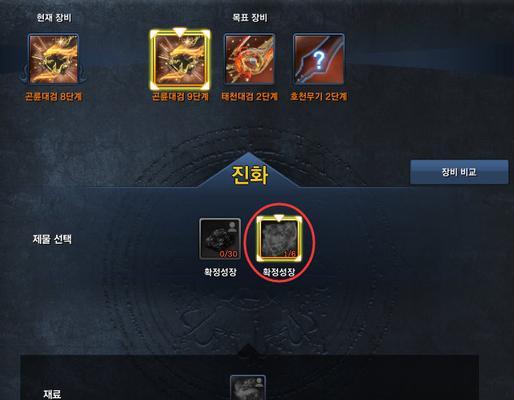The height and width of the screenshot is (400, 514).
Task: Open the 장비 비교 equipment comparison
Action: (x=459, y=172)
